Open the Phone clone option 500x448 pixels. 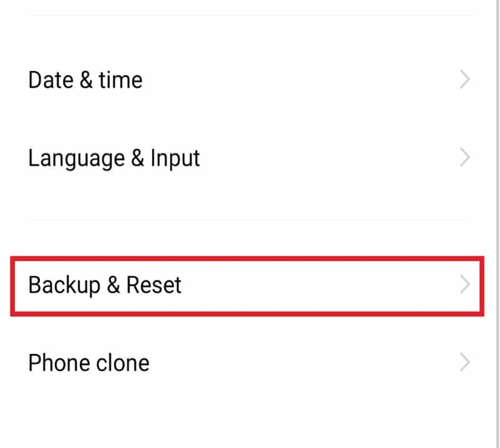click(248, 363)
